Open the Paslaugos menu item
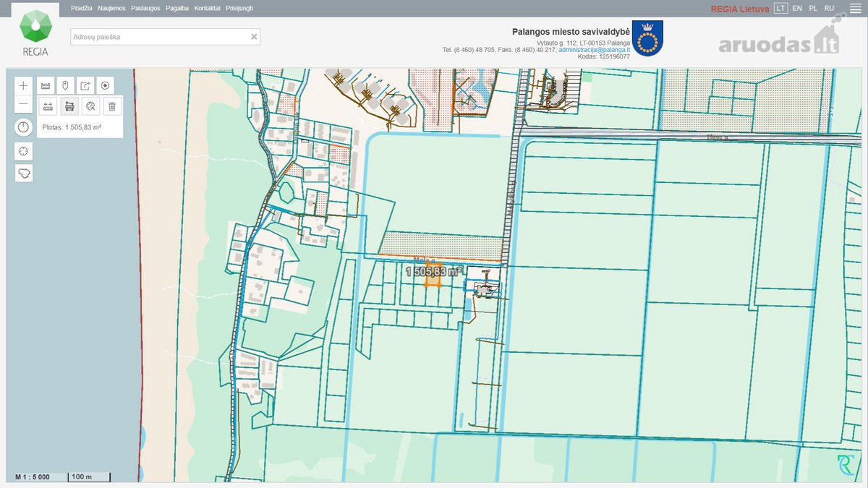Image resolution: width=868 pixels, height=488 pixels. (145, 8)
